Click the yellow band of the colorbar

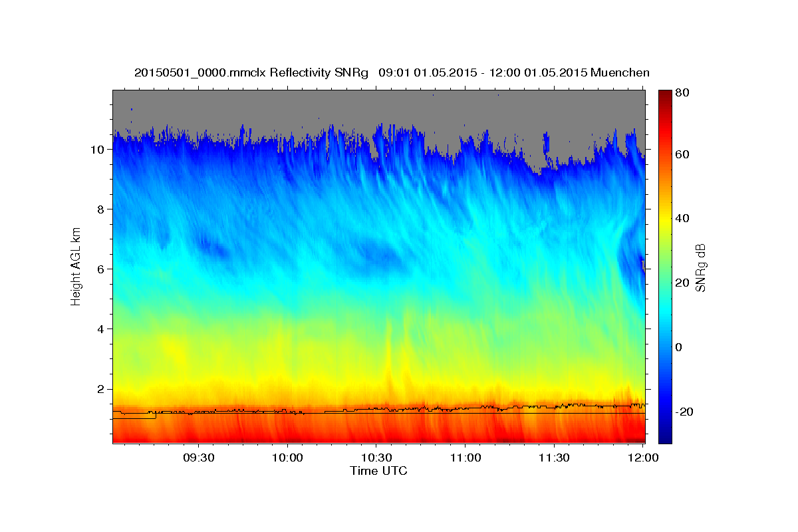[665, 219]
